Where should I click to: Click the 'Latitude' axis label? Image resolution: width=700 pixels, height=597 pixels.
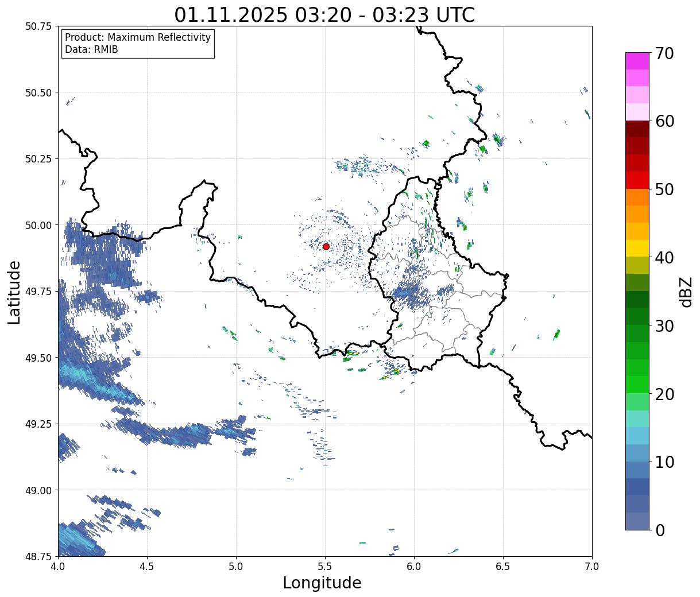pyautogui.click(x=14, y=292)
